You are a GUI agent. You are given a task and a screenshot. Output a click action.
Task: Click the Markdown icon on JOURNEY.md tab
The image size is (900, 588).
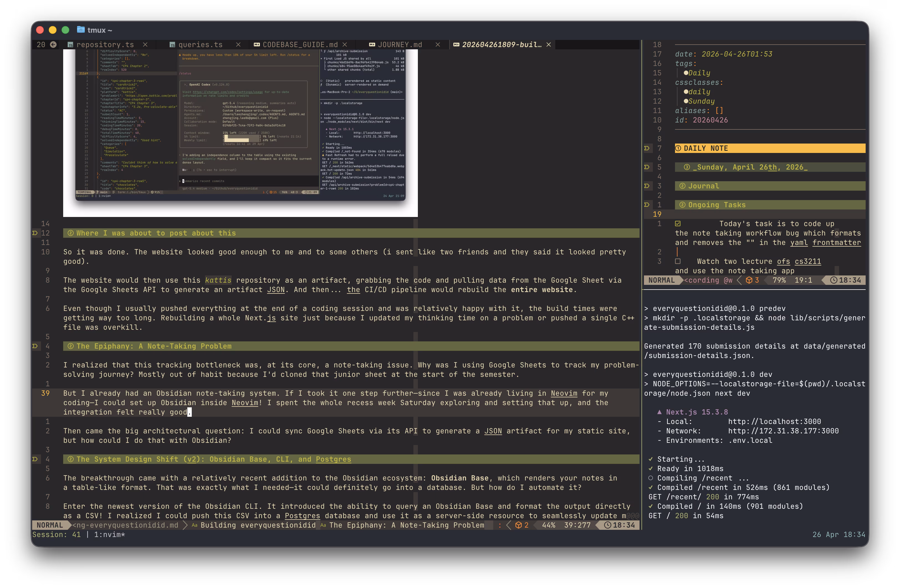coord(372,44)
